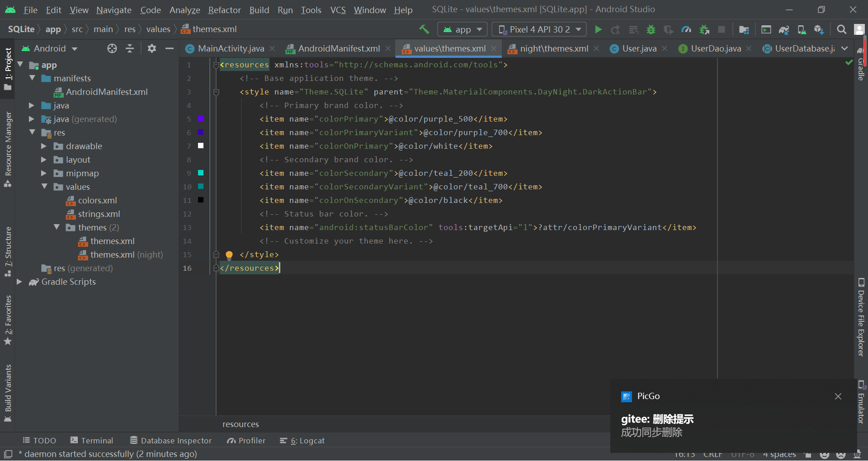Open Project panel settings gear
Image resolution: width=868 pixels, height=461 pixels.
point(152,48)
